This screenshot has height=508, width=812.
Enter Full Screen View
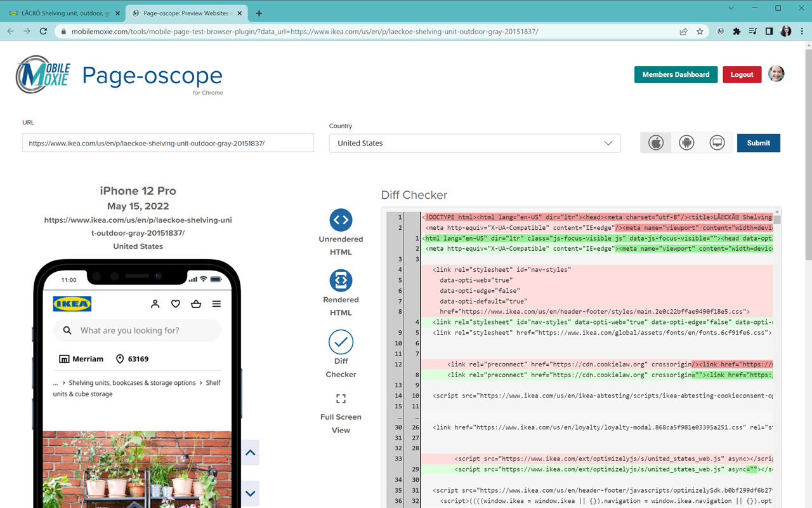(341, 399)
